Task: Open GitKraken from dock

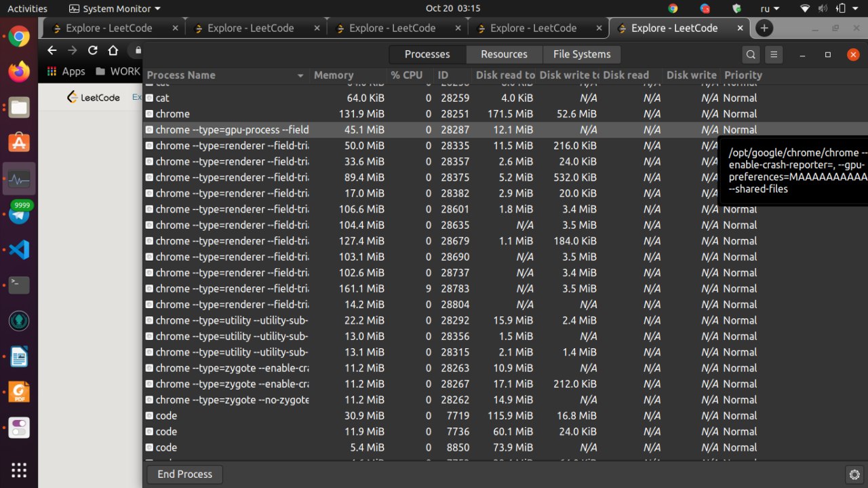Action: coord(19,320)
